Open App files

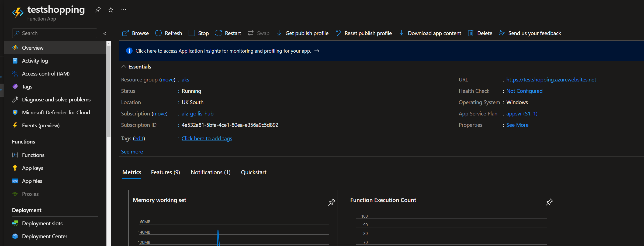[56, 181]
